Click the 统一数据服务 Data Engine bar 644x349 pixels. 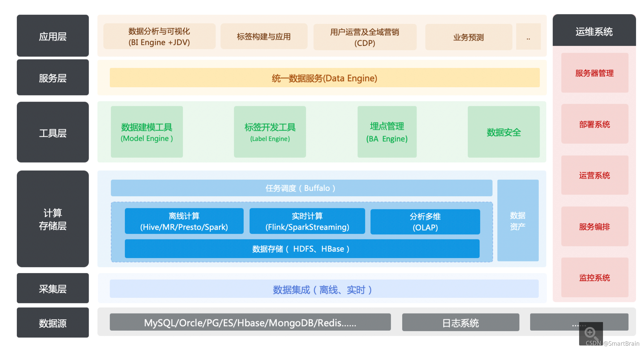click(x=324, y=78)
